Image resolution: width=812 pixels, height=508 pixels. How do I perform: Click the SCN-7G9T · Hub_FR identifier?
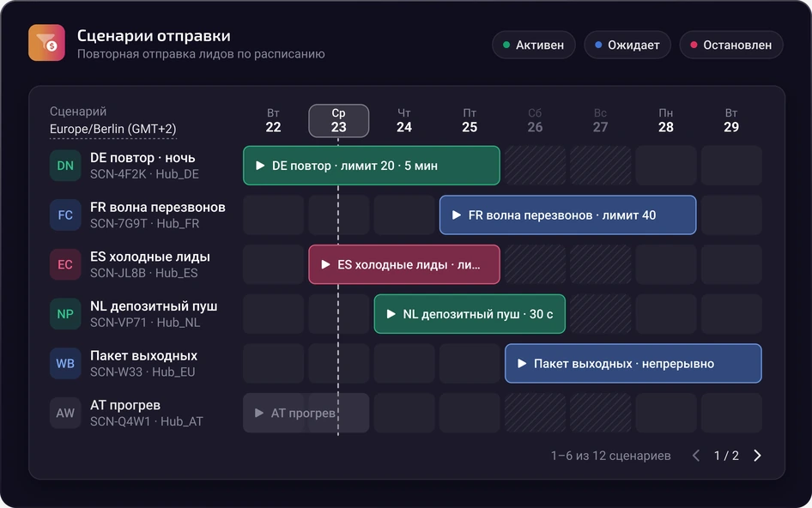[x=144, y=223]
